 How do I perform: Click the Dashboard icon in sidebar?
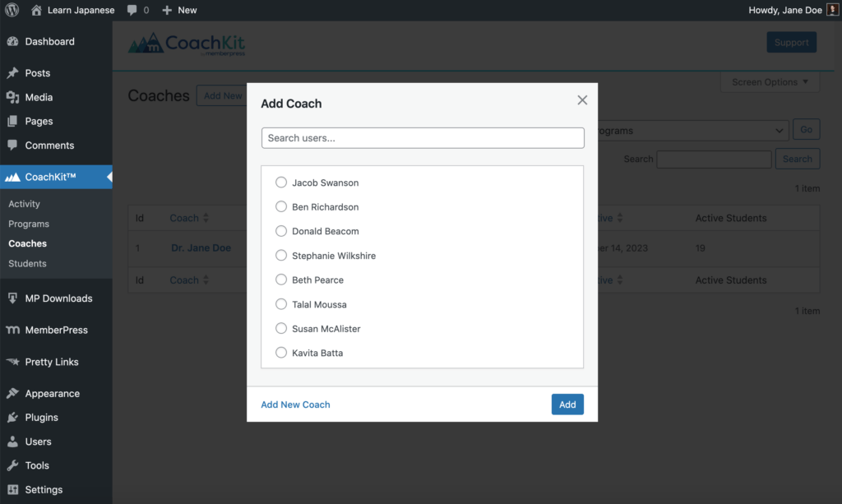click(12, 41)
